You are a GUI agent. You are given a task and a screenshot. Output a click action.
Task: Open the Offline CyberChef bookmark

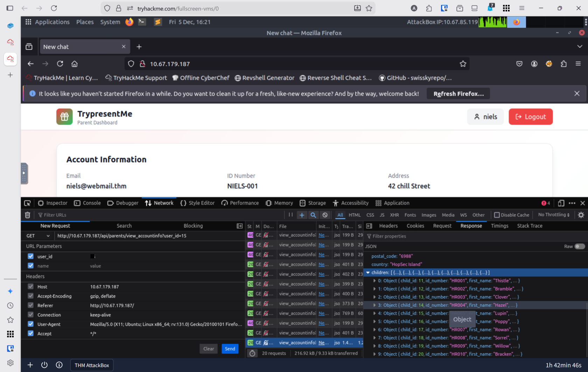(201, 78)
